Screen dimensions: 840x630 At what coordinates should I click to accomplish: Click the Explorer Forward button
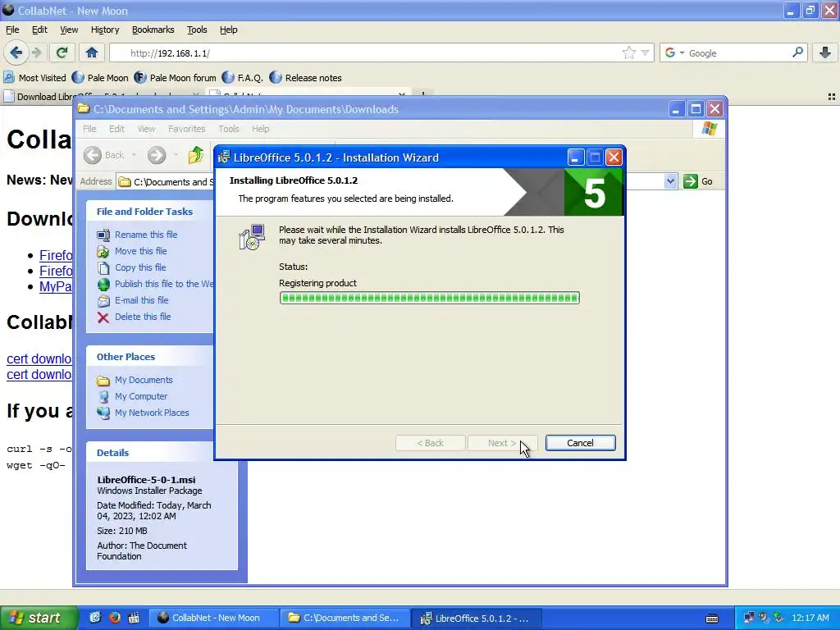click(x=157, y=155)
